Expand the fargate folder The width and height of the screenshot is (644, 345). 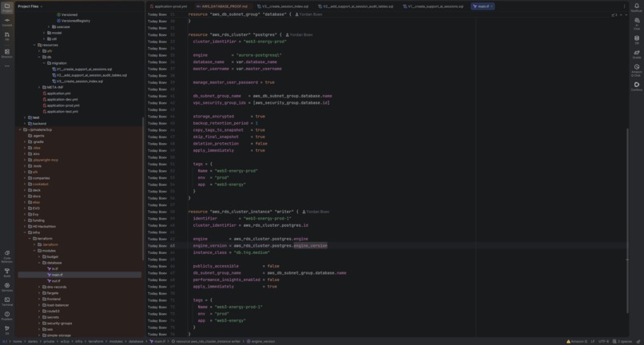coord(39,293)
